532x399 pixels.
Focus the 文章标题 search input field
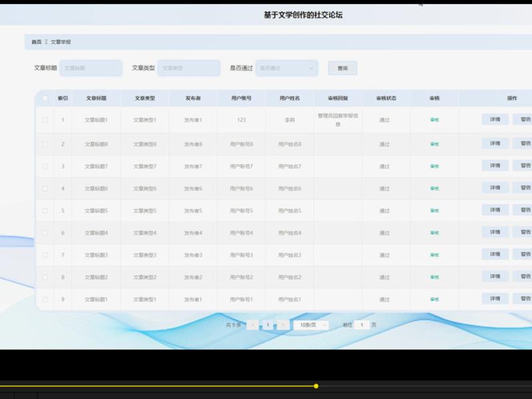coord(91,68)
